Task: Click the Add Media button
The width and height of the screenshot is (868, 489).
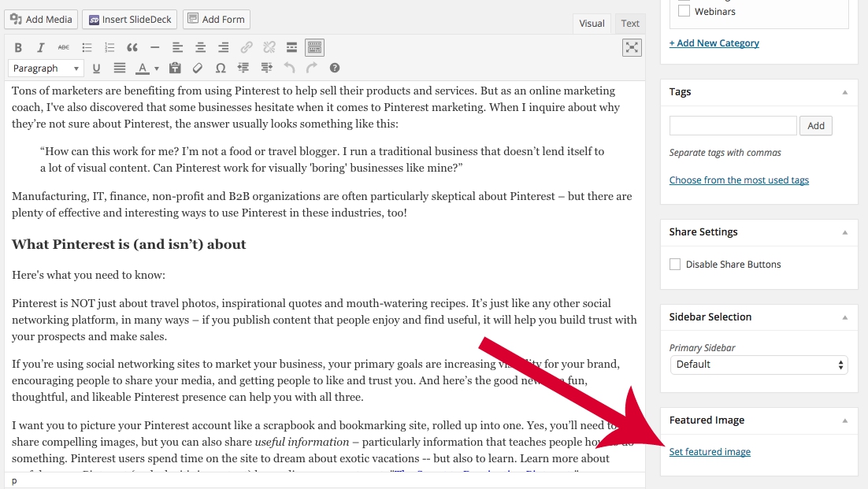Action: pos(42,20)
